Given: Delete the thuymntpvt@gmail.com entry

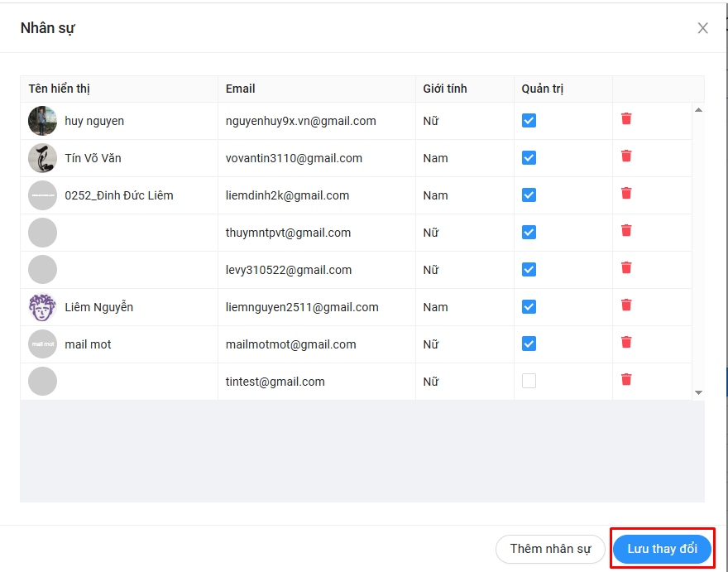Looking at the screenshot, I should point(626,231).
